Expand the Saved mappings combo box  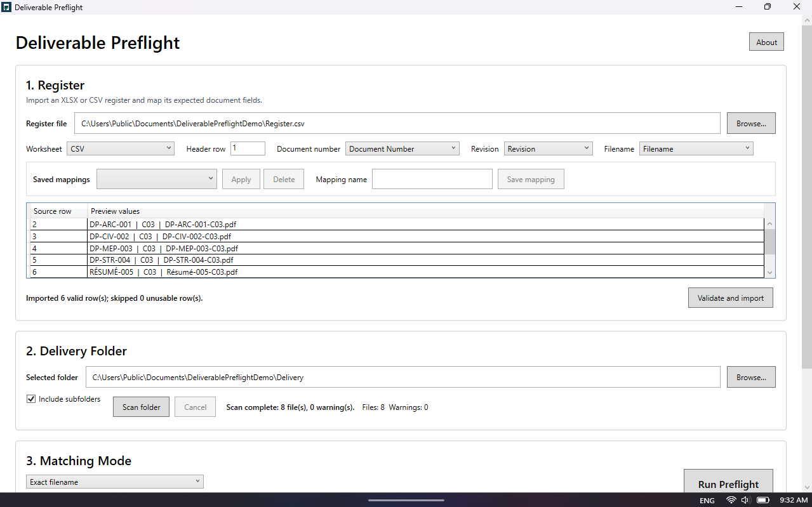pyautogui.click(x=157, y=179)
